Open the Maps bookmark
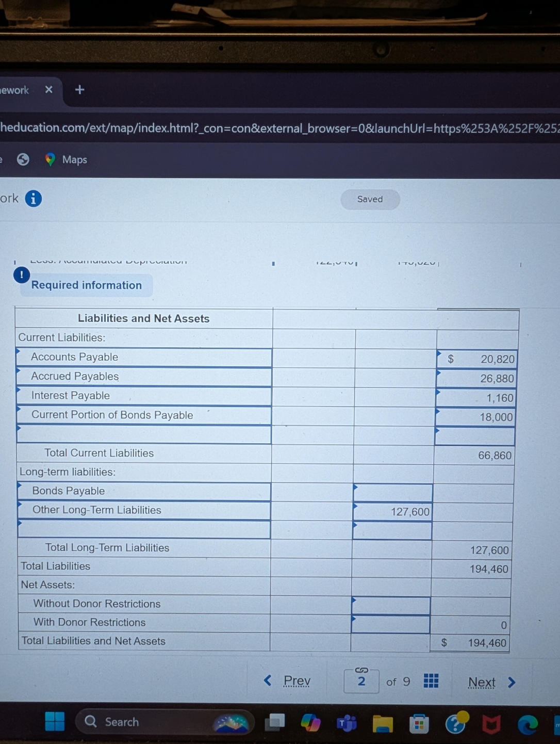This screenshot has height=744, width=560. (66, 159)
